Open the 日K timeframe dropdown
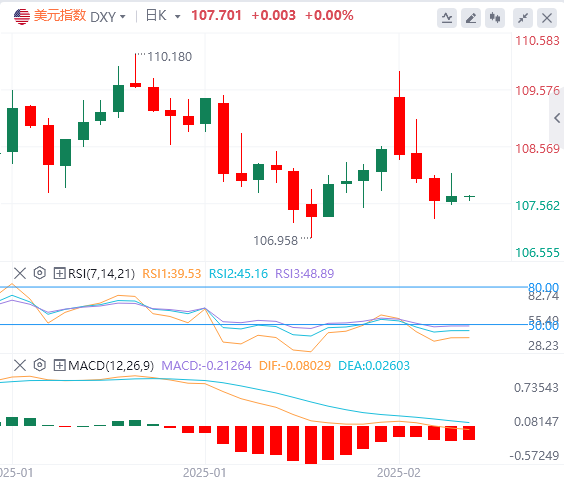Image resolution: width=564 pixels, height=484 pixels. click(163, 16)
